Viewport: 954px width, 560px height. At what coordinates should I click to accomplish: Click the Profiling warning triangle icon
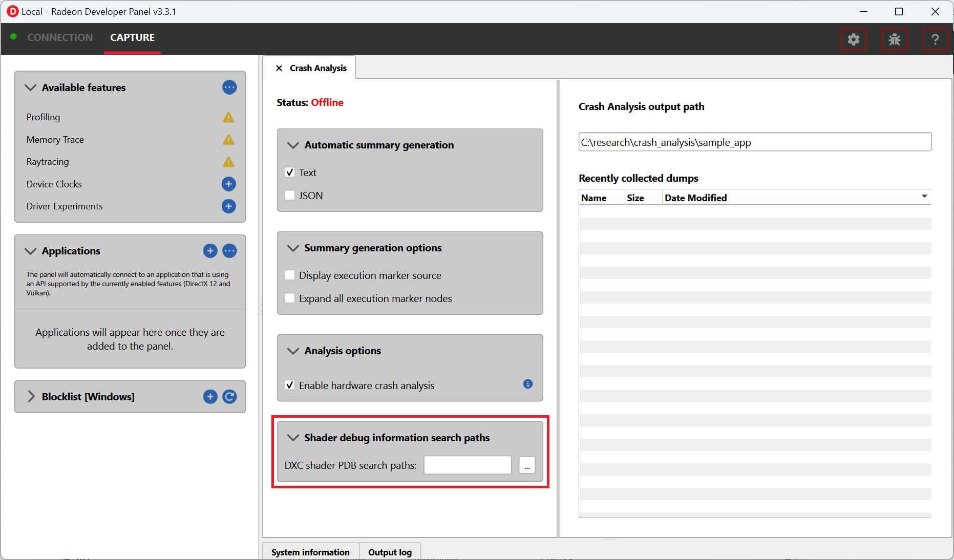[228, 117]
